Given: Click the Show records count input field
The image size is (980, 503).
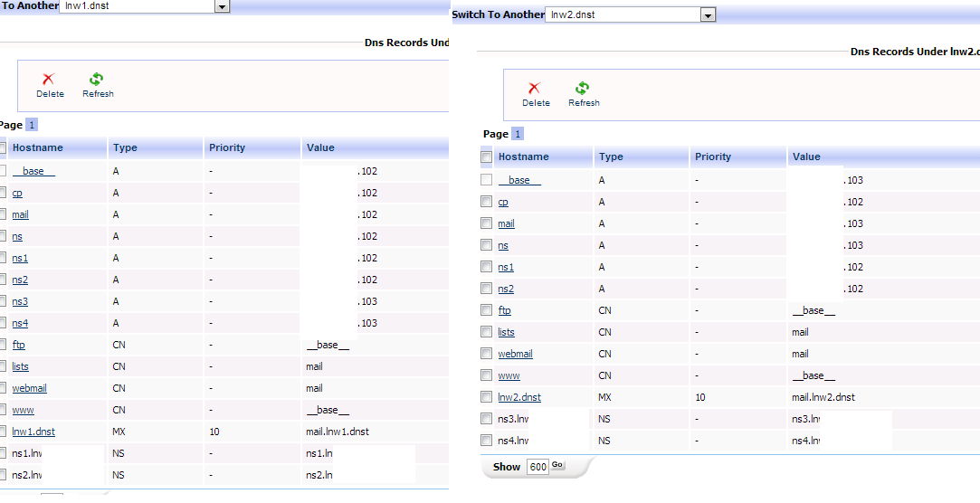Looking at the screenshot, I should click(538, 467).
